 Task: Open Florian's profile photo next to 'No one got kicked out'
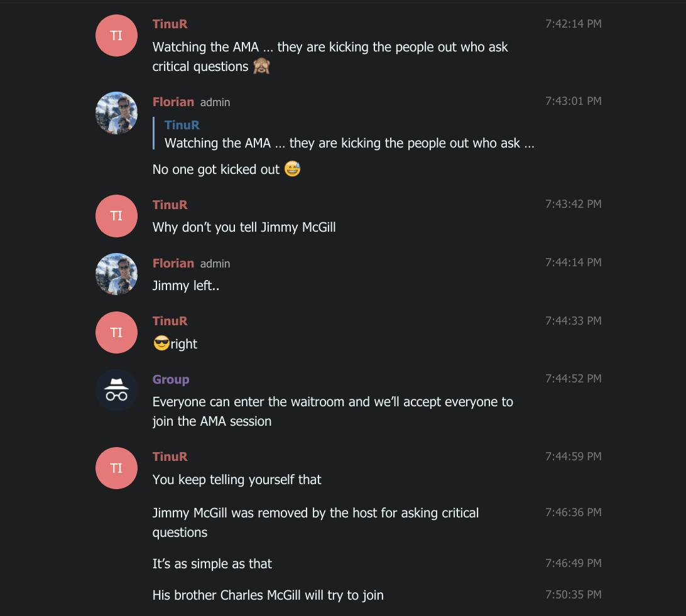click(x=116, y=113)
